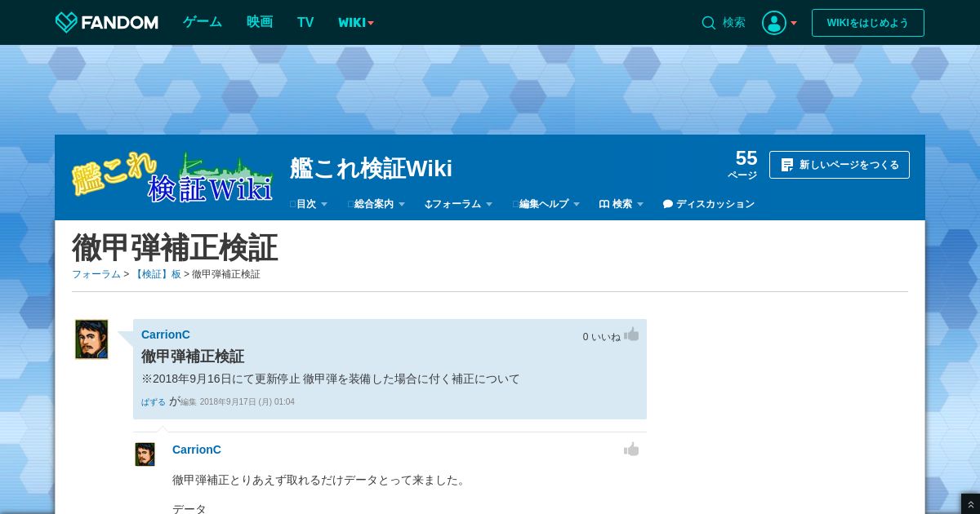The image size is (980, 514).
Task: Click the 2018年9月17日 (月) 01:04 timestamp
Action: click(x=247, y=402)
